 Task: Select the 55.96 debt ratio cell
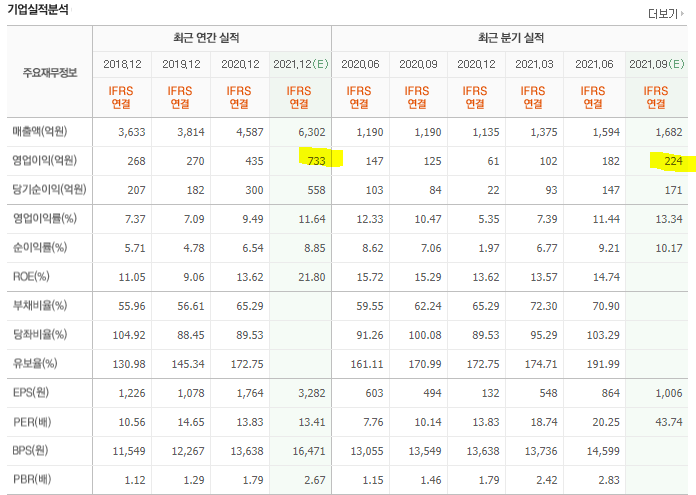coord(131,306)
